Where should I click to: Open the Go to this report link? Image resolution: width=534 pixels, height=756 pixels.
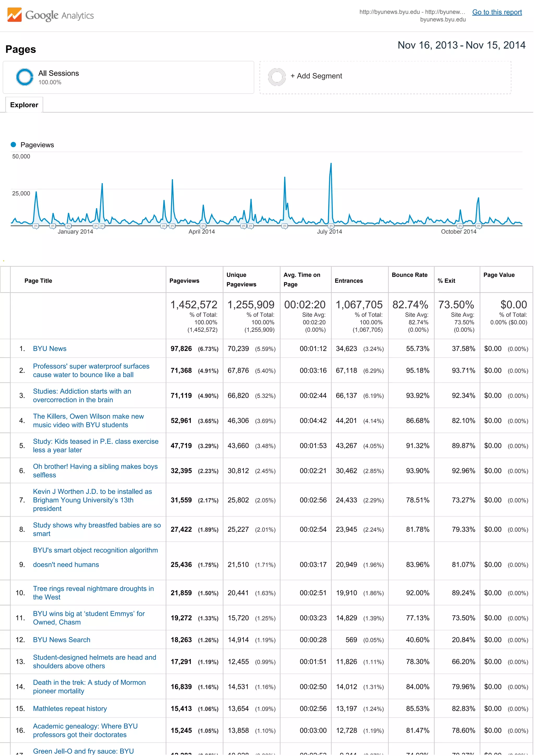[x=497, y=12]
